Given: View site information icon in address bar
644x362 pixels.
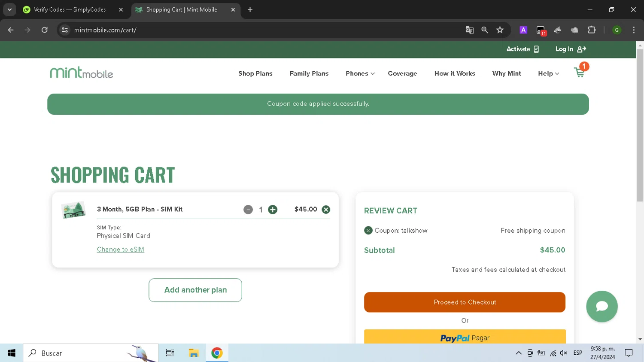Looking at the screenshot, I should coord(65,30).
